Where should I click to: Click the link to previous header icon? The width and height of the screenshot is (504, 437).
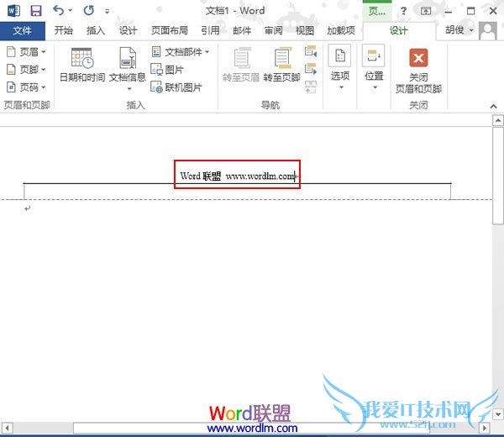[x=311, y=87]
